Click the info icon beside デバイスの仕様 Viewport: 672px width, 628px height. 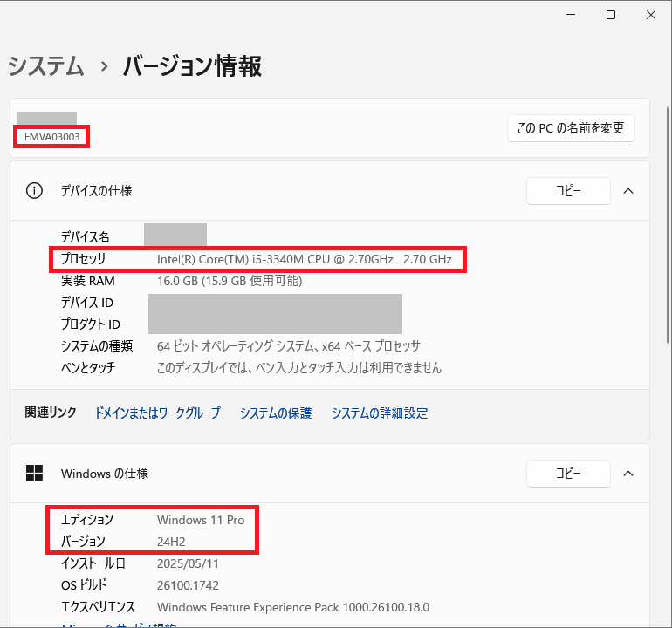[x=34, y=191]
